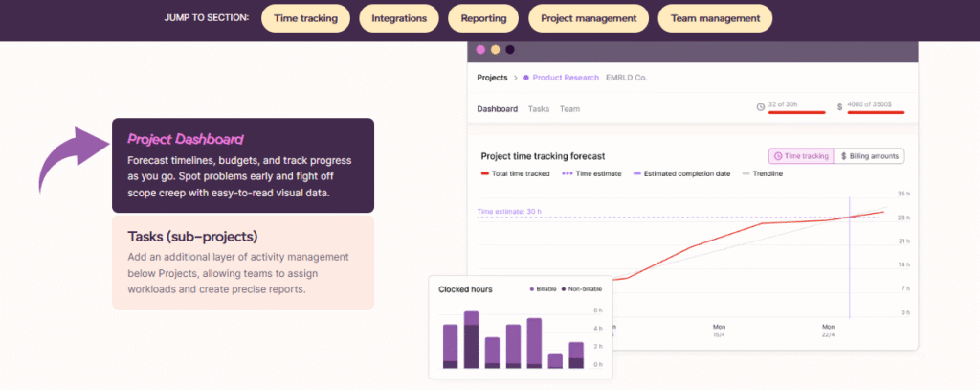
Task: Click the clock icon beside 32 of 30h
Action: click(761, 106)
